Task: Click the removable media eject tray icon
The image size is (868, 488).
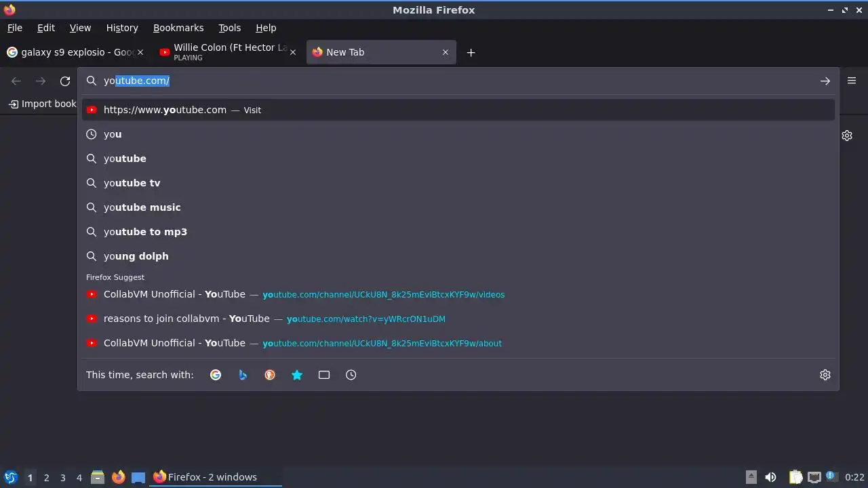Action: (751, 477)
